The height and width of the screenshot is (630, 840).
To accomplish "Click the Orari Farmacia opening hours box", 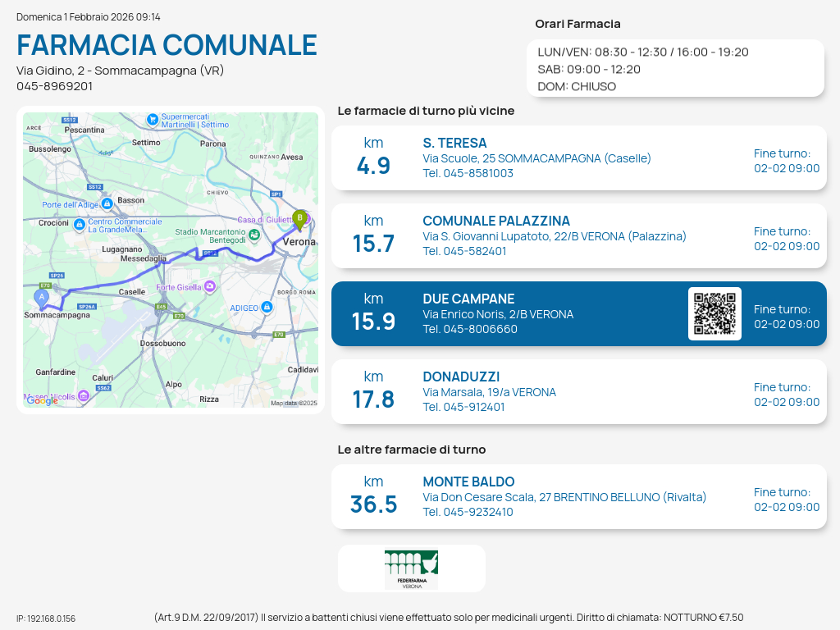I will click(x=674, y=69).
